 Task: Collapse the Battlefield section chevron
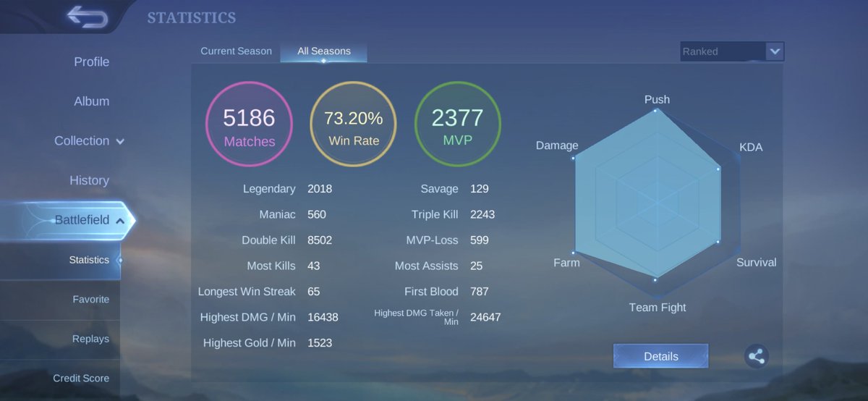point(120,221)
